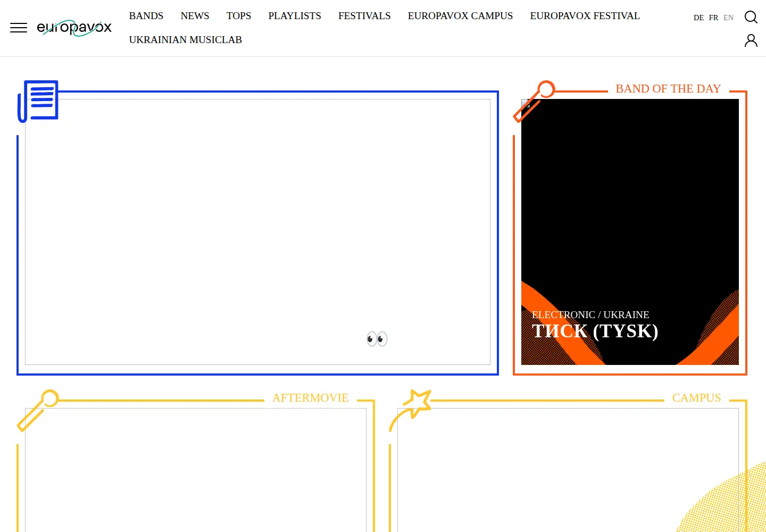Click the Campus section heading

[x=697, y=398]
